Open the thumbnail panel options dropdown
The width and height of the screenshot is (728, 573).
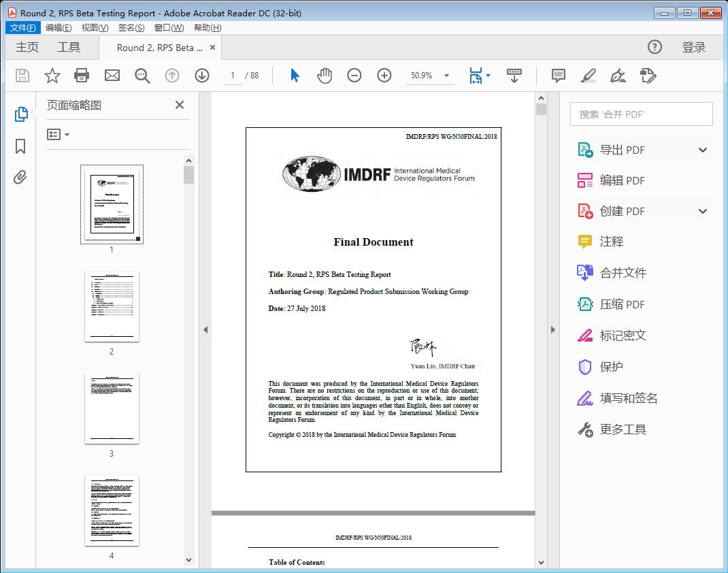tap(57, 134)
